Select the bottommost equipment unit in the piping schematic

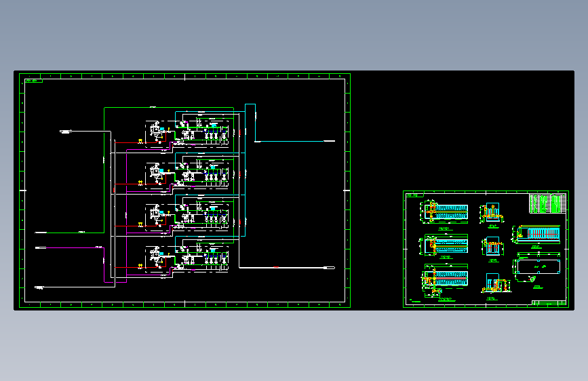[x=187, y=259]
